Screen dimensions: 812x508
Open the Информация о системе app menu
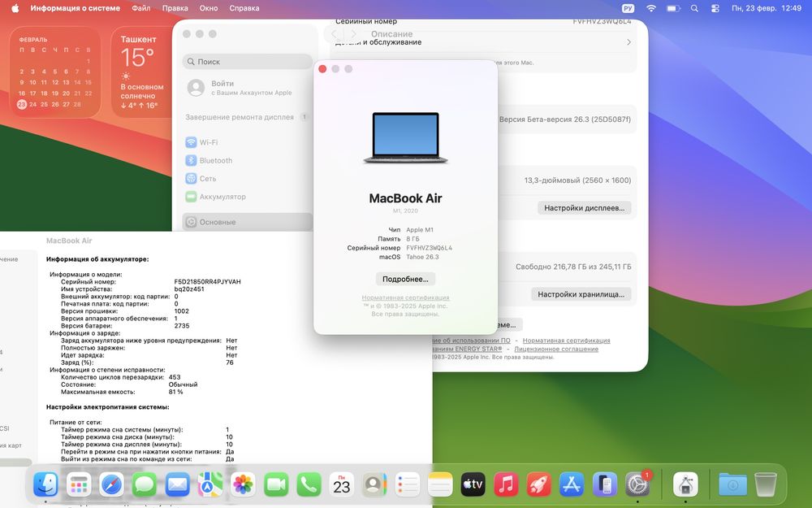(x=75, y=8)
